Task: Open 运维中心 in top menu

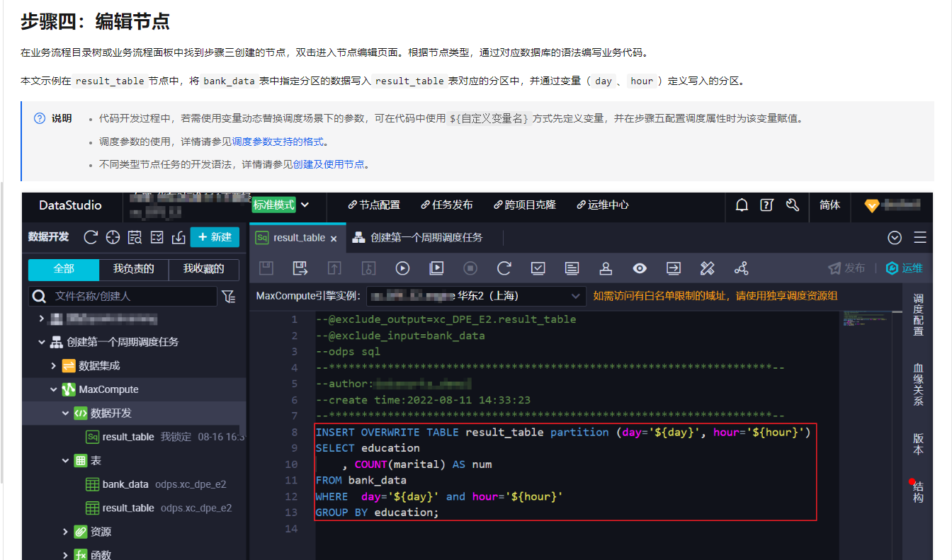Action: (x=603, y=205)
